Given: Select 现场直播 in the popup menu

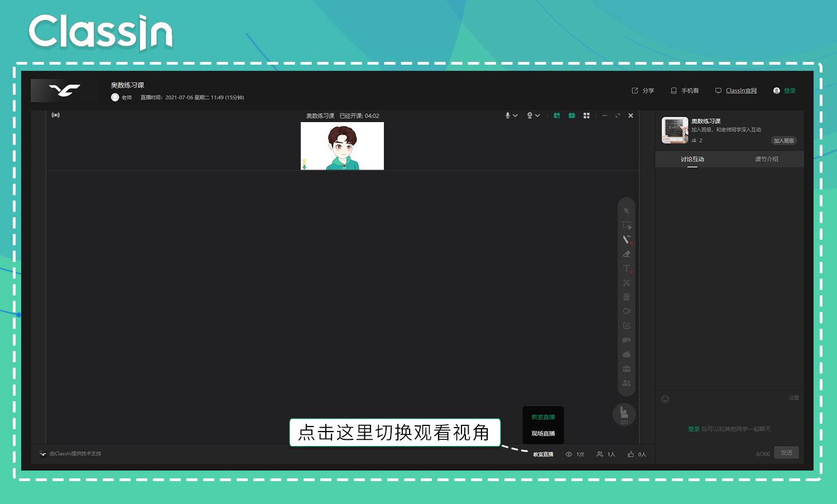Looking at the screenshot, I should pyautogui.click(x=543, y=433).
